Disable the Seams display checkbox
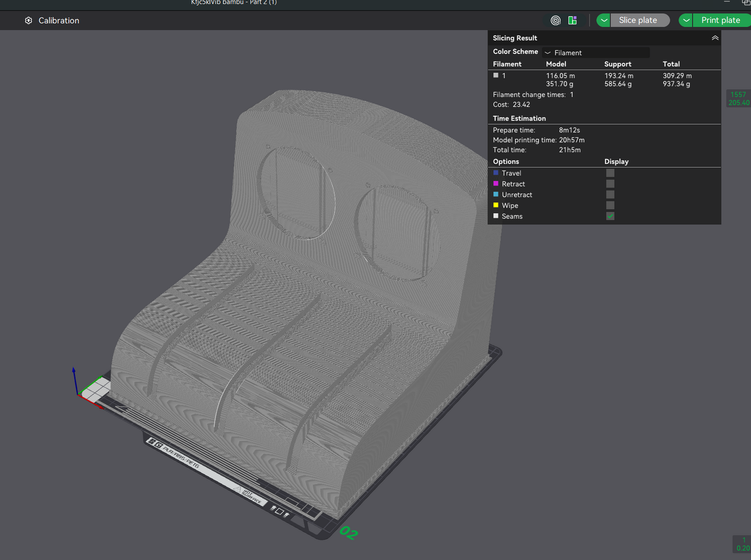751x560 pixels. (x=610, y=216)
